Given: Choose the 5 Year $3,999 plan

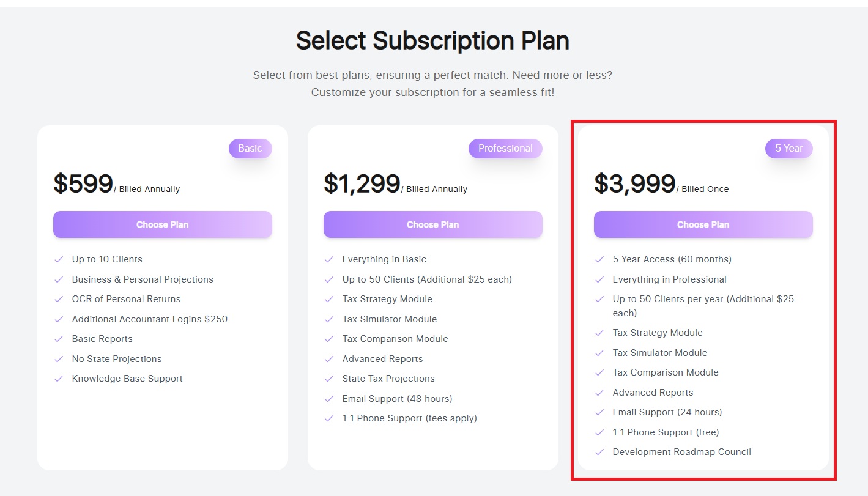Looking at the screenshot, I should tap(703, 224).
